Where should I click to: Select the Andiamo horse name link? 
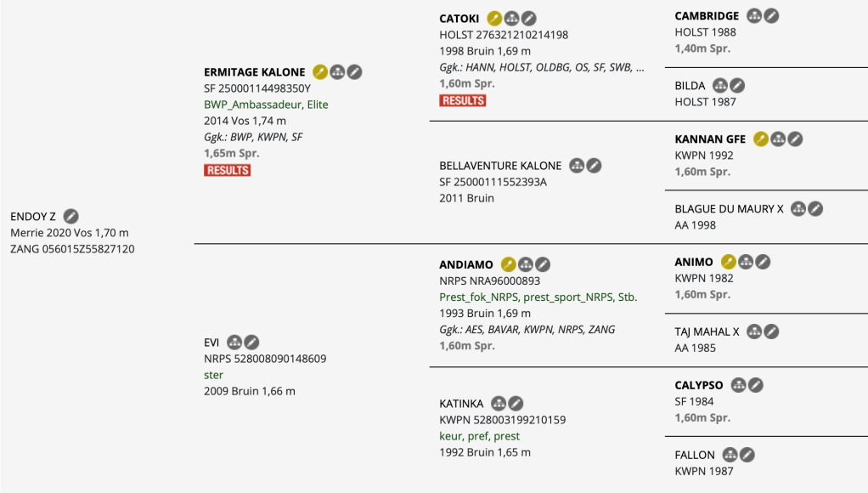(466, 264)
